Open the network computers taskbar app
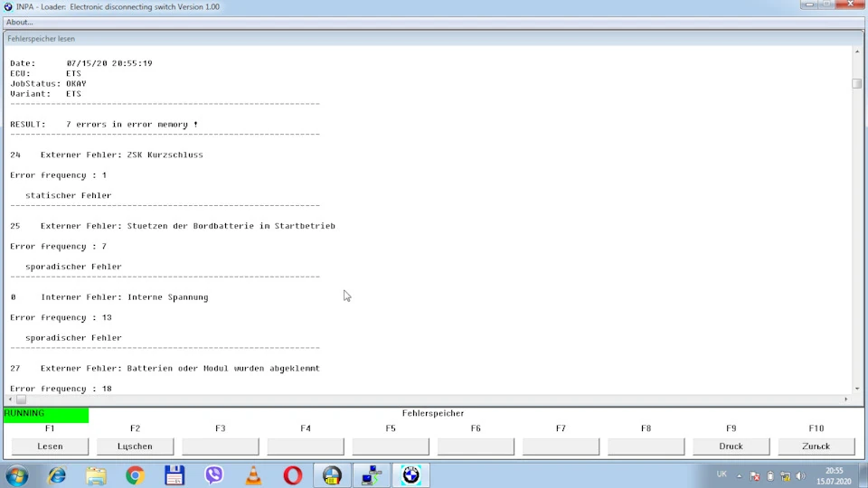 click(372, 476)
